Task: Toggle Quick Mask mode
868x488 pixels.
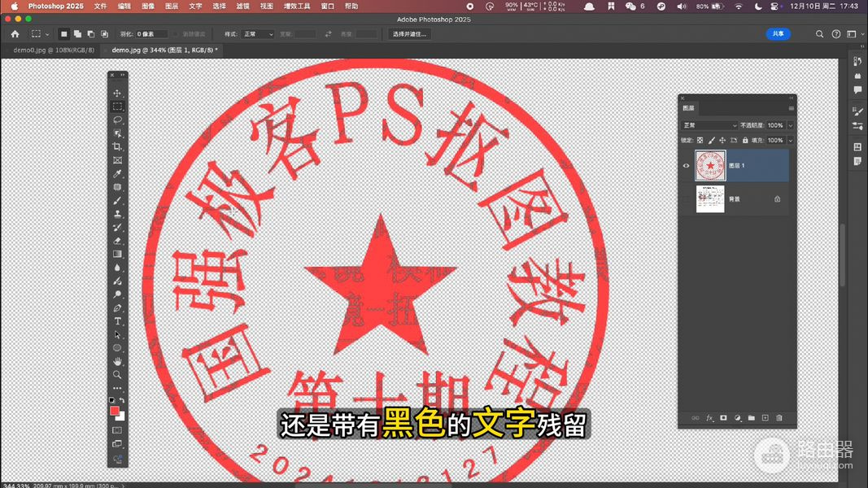Action: click(x=117, y=430)
